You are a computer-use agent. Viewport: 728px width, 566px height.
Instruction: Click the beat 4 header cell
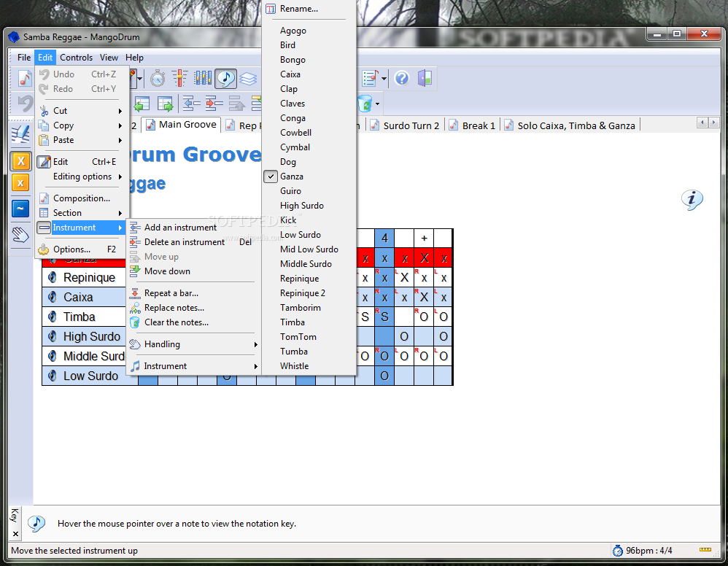(x=384, y=239)
